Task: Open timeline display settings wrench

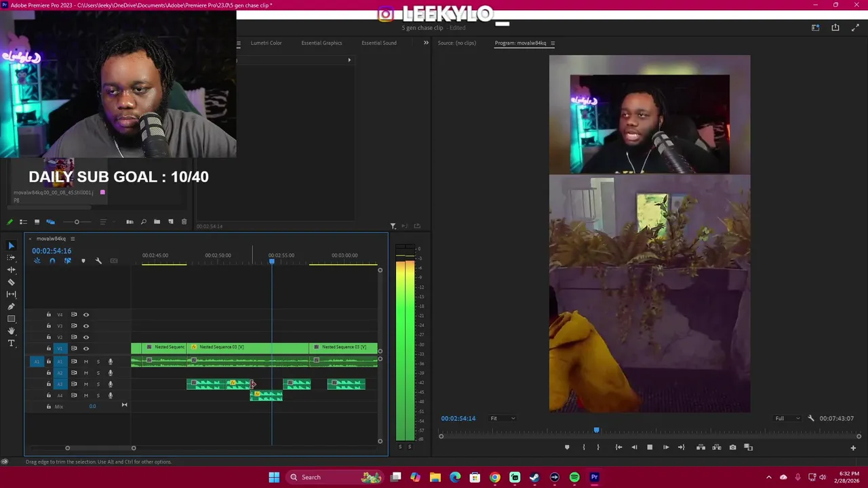Action: [98, 261]
